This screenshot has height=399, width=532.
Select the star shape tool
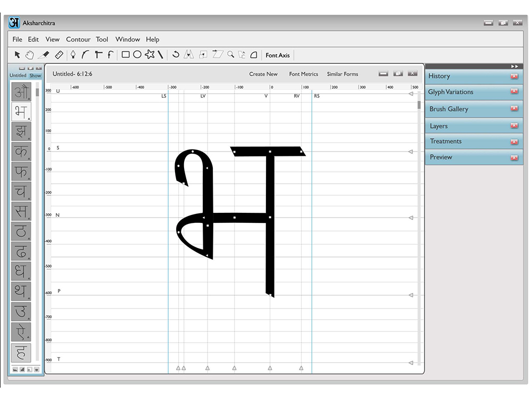coord(149,54)
